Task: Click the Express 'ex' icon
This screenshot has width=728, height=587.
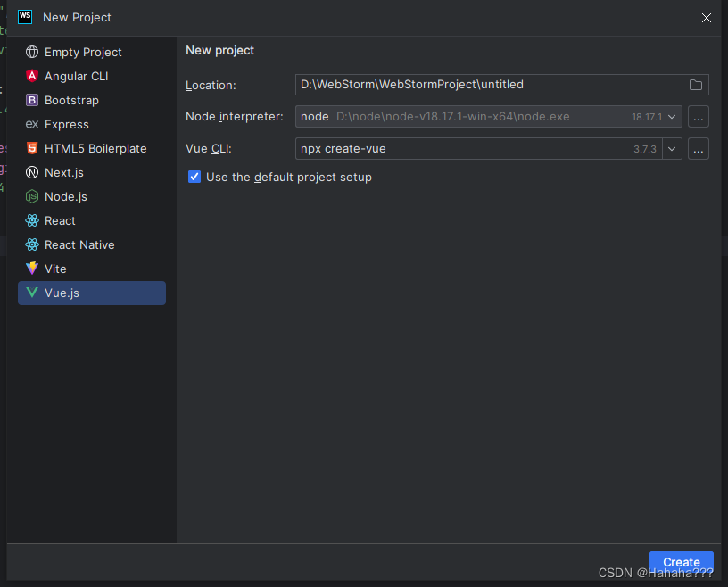Action: click(32, 125)
